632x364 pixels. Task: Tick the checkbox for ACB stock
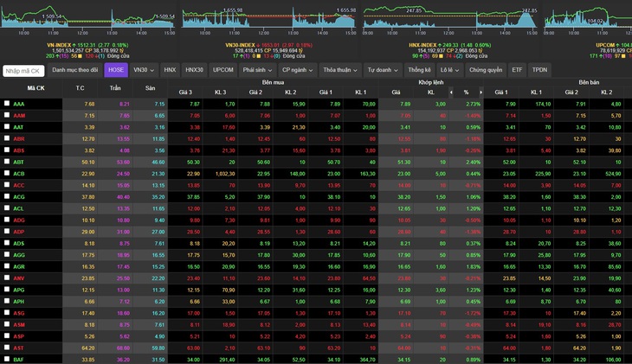(7, 173)
